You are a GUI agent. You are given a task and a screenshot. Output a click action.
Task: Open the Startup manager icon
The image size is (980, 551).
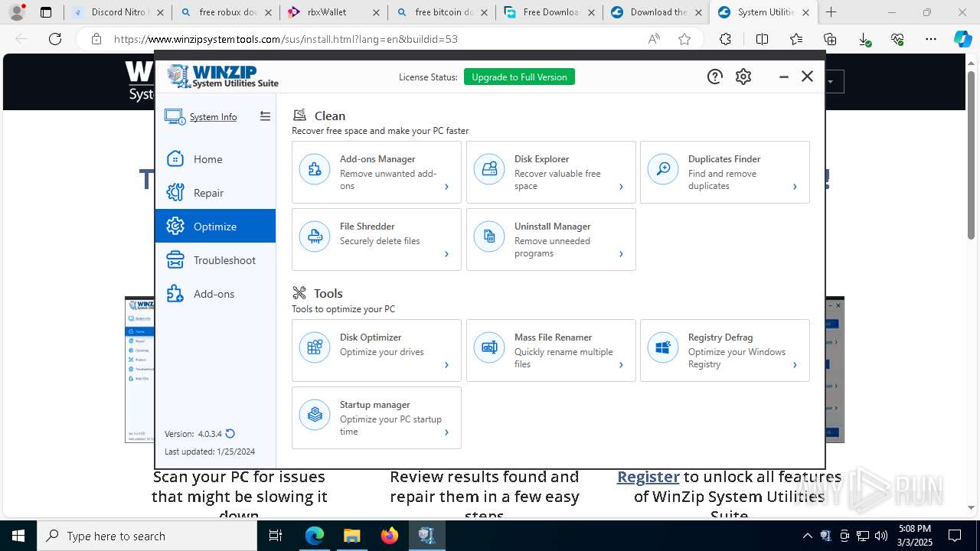(x=315, y=416)
